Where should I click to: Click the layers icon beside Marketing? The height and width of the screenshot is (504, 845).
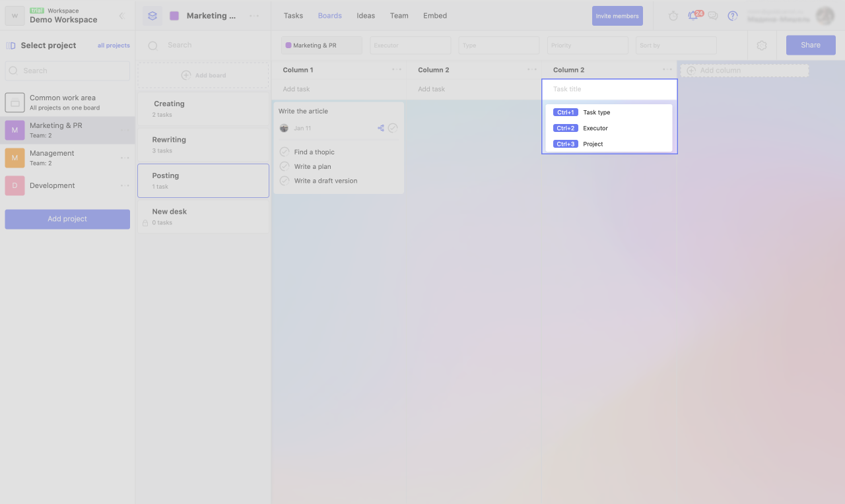tap(152, 16)
